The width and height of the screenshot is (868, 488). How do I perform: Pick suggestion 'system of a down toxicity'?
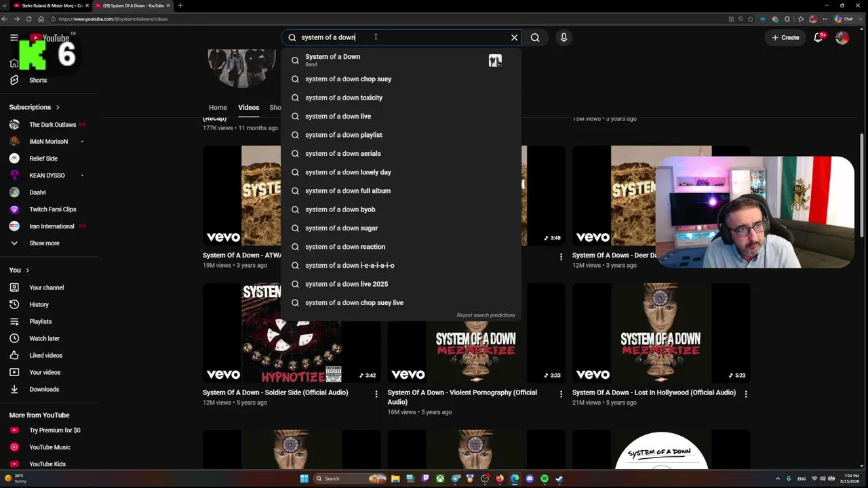pyautogui.click(x=401, y=98)
